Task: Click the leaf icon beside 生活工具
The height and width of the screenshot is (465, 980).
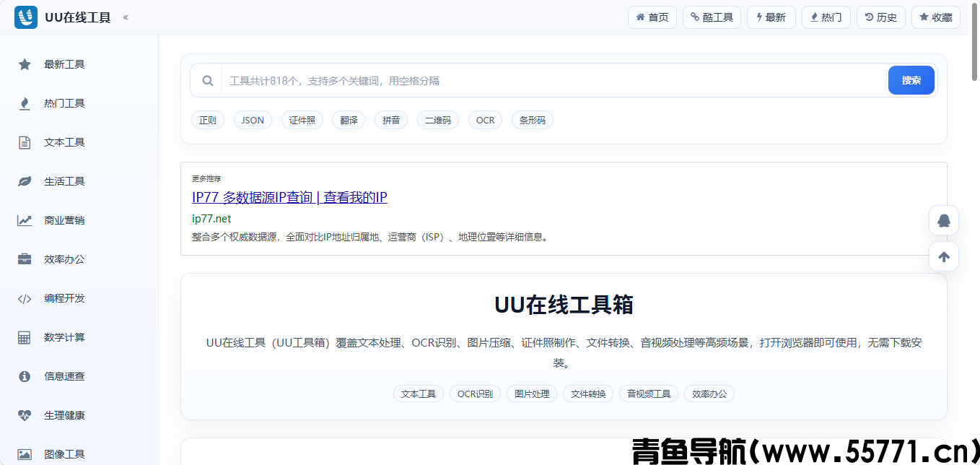Action: 25,181
